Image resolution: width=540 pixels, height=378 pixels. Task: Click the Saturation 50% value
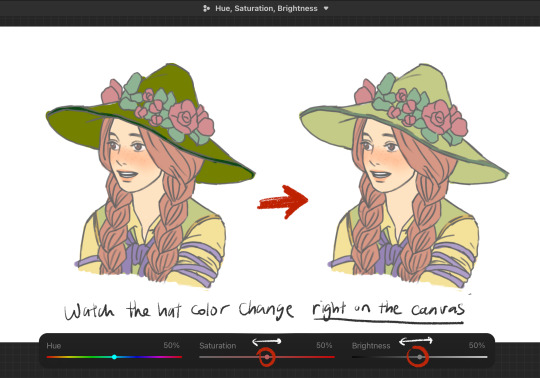coord(324,345)
